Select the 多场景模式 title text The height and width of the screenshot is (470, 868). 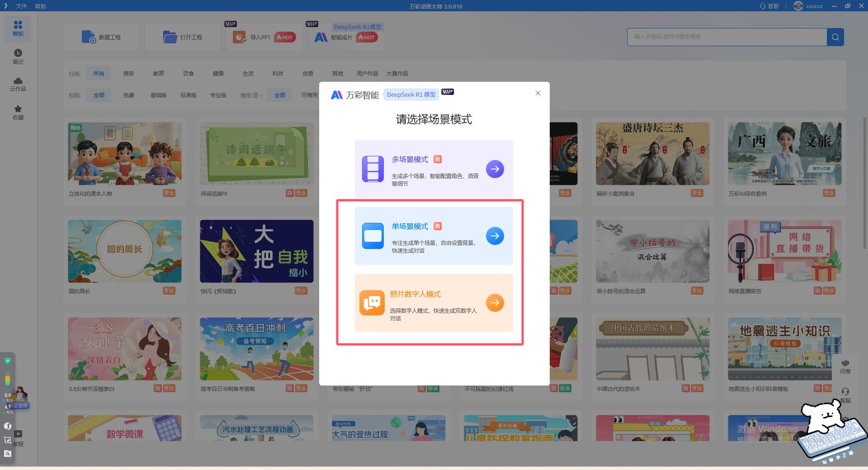[410, 160]
